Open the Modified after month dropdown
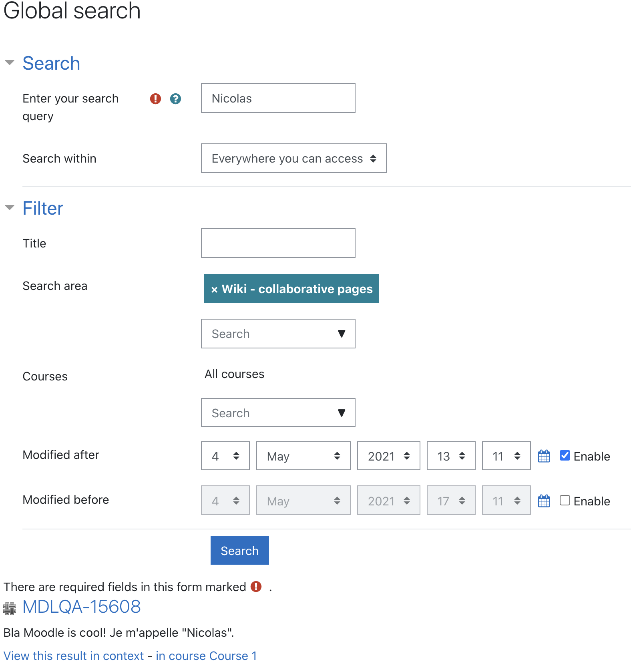This screenshot has height=672, width=631. click(303, 456)
